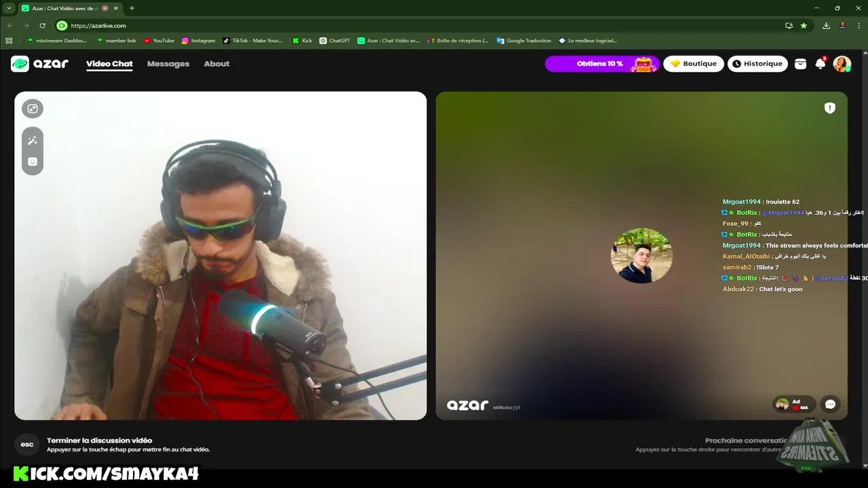Open the profile avatar menu

[x=842, y=64]
